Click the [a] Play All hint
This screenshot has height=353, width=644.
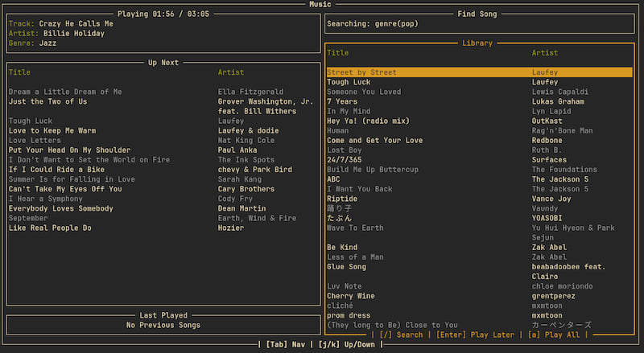click(557, 335)
